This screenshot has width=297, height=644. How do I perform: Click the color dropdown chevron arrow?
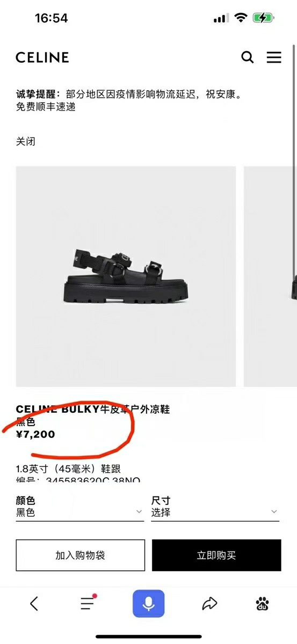[139, 513]
